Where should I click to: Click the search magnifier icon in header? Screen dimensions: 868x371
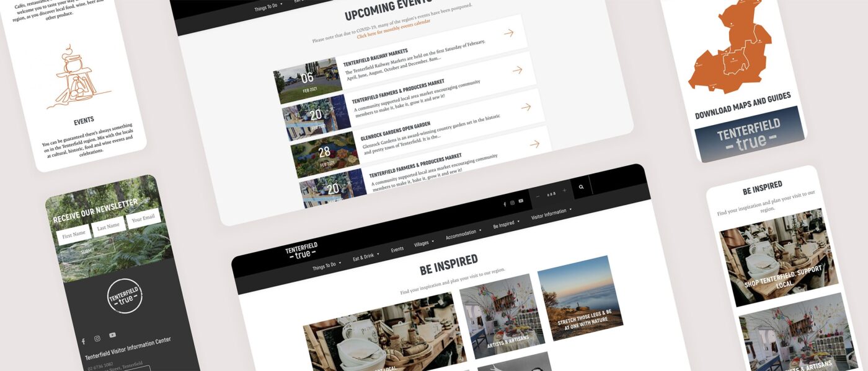click(581, 186)
